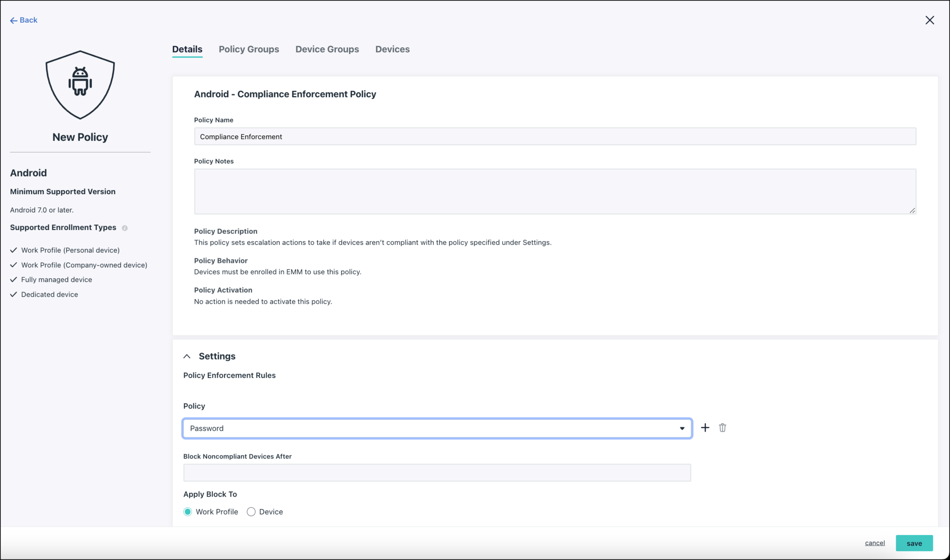Switch to the Policy Groups tab
The width and height of the screenshot is (950, 560).
[x=249, y=49]
